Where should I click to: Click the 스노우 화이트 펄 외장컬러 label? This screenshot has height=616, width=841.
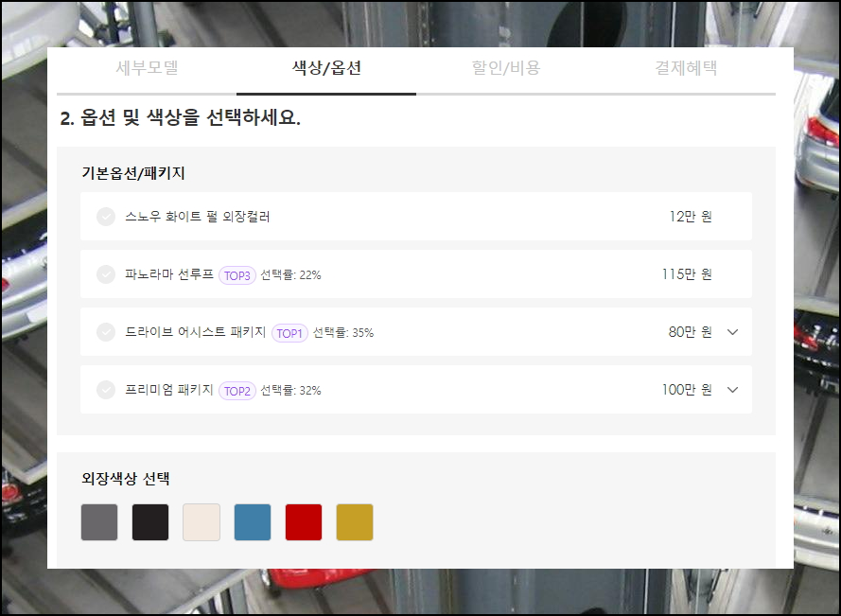(x=198, y=217)
